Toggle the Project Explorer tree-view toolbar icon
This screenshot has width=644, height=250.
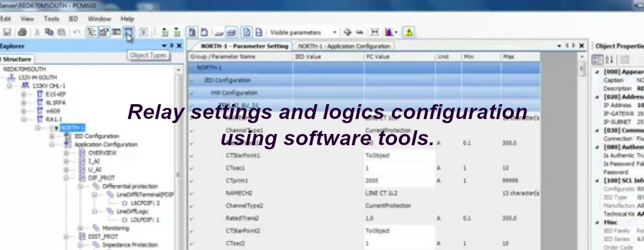92,32
